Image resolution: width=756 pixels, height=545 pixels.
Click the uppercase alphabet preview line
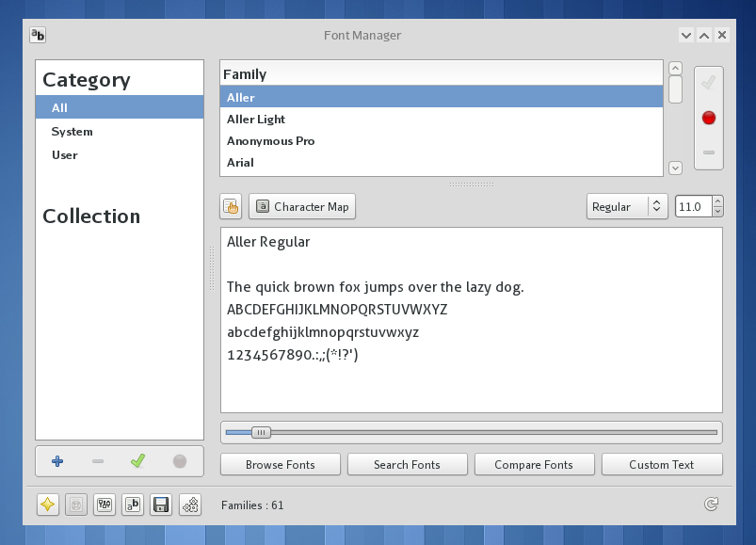pyautogui.click(x=337, y=310)
